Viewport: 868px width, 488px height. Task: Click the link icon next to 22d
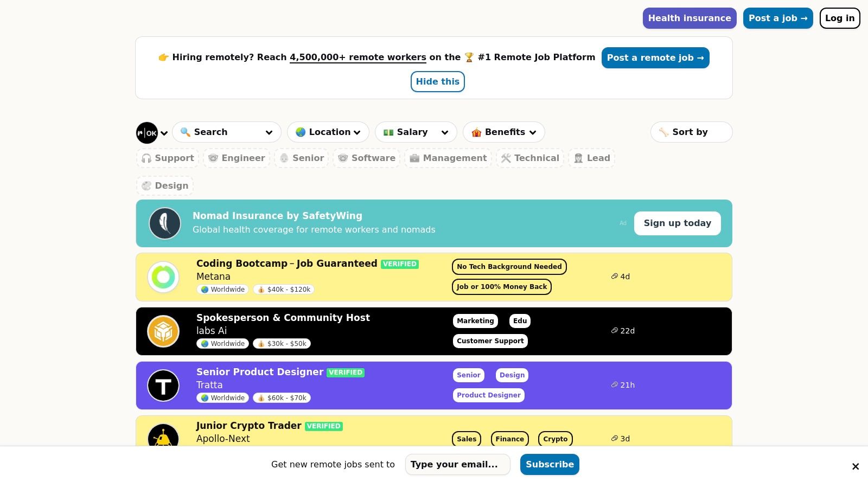(615, 331)
